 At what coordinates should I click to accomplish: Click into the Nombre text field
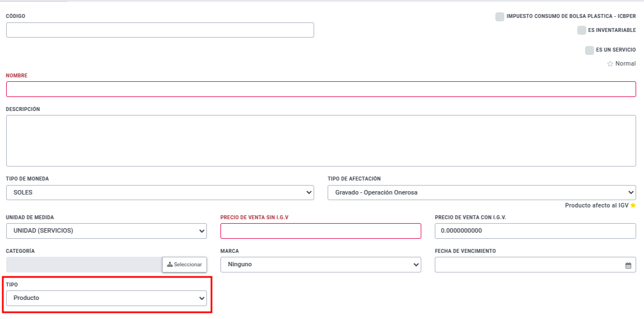(x=321, y=89)
